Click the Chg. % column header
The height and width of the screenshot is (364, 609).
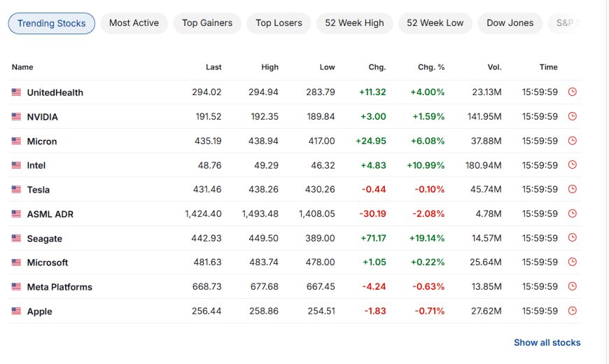click(431, 67)
